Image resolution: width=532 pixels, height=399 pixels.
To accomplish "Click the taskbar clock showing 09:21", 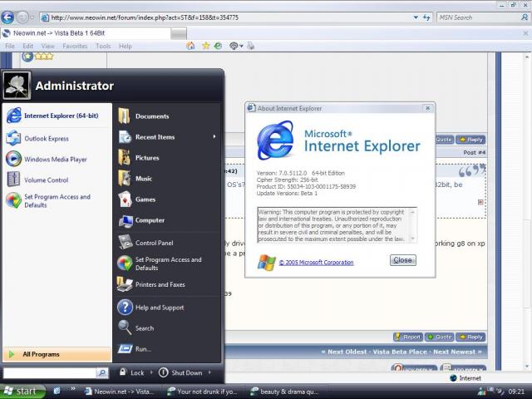I will [x=516, y=392].
